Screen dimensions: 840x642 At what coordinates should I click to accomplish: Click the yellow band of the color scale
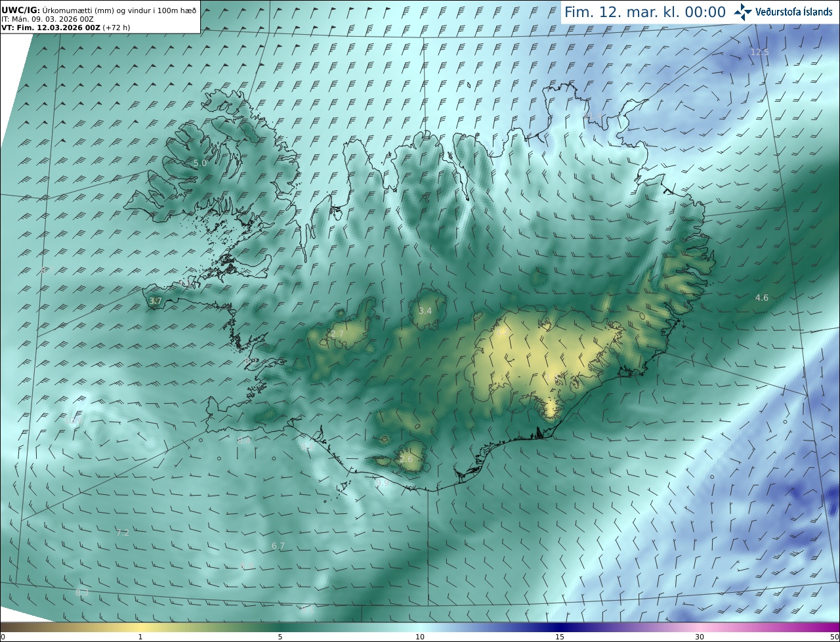pyautogui.click(x=140, y=627)
